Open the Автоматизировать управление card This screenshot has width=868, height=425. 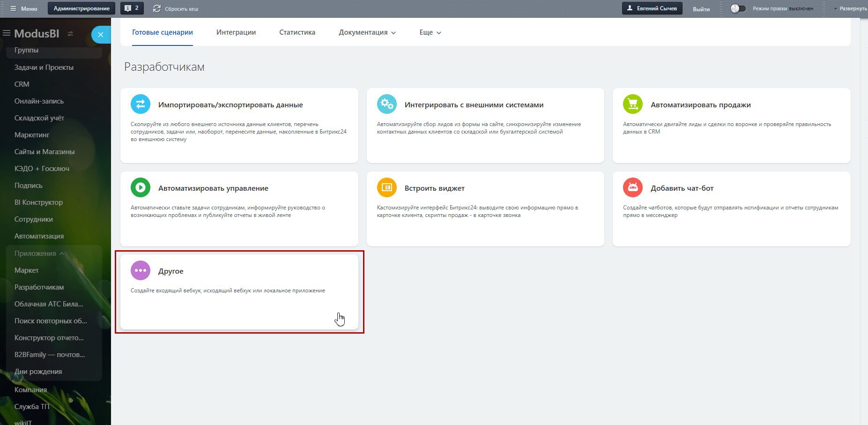pyautogui.click(x=239, y=209)
